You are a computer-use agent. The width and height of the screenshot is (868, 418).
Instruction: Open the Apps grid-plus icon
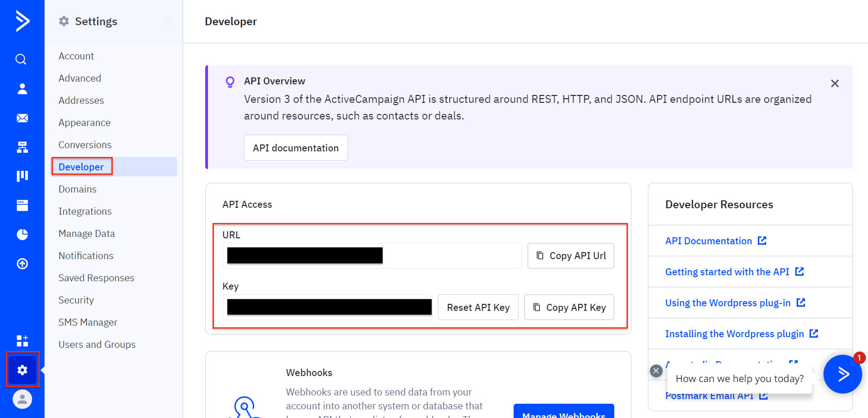pyautogui.click(x=22, y=341)
